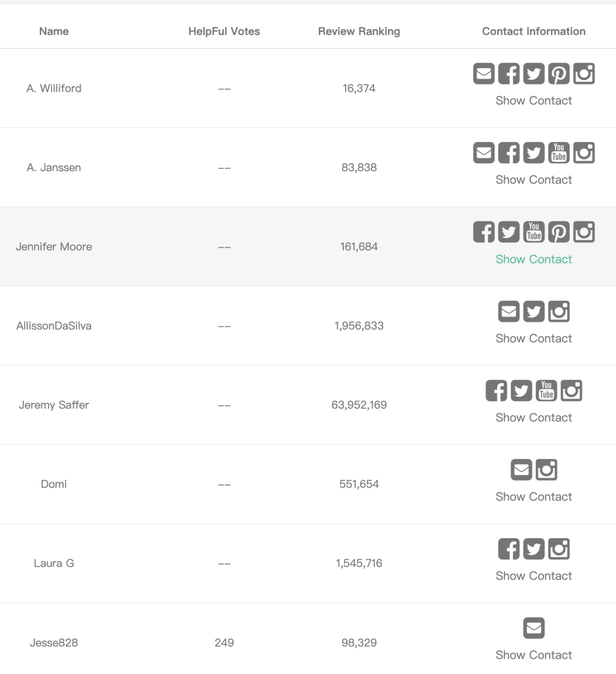Open AllissonDaSilva's Twitter icon

point(534,312)
